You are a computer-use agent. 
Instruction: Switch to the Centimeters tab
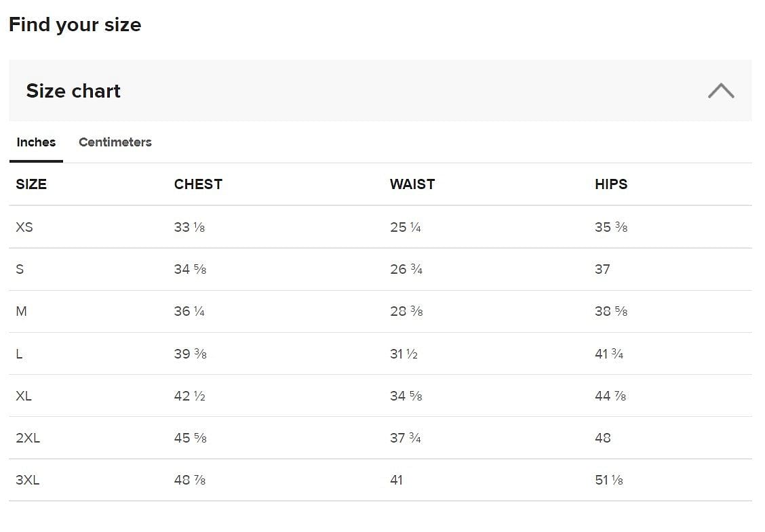click(x=115, y=142)
